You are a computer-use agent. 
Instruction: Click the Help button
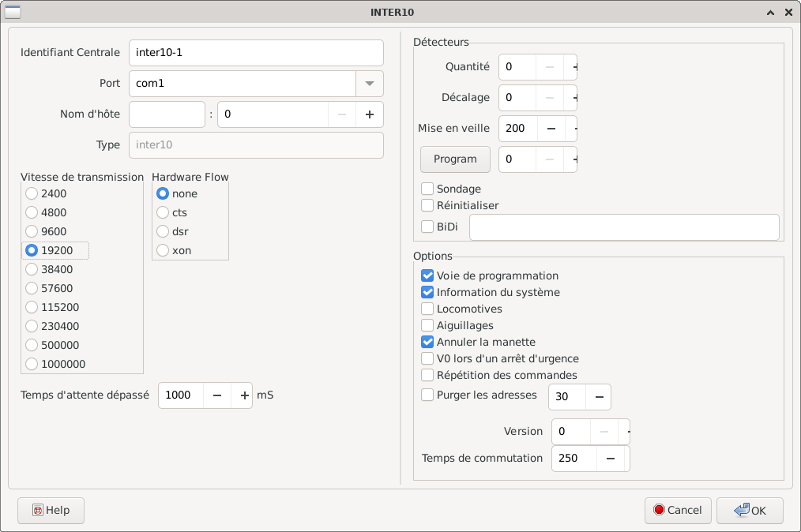coord(51,511)
